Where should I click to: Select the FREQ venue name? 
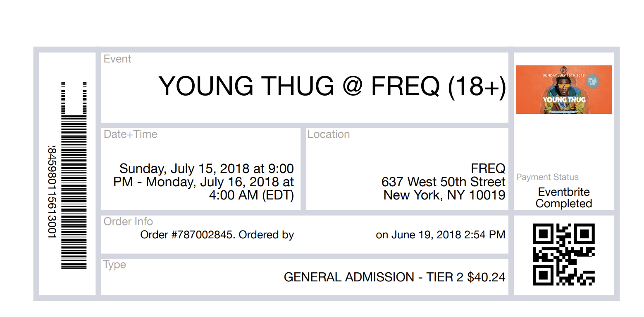coord(488,168)
